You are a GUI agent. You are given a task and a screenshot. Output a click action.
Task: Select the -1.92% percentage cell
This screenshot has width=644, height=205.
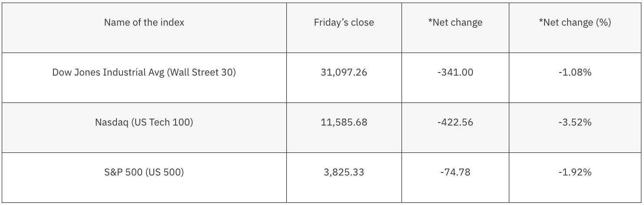coord(574,172)
